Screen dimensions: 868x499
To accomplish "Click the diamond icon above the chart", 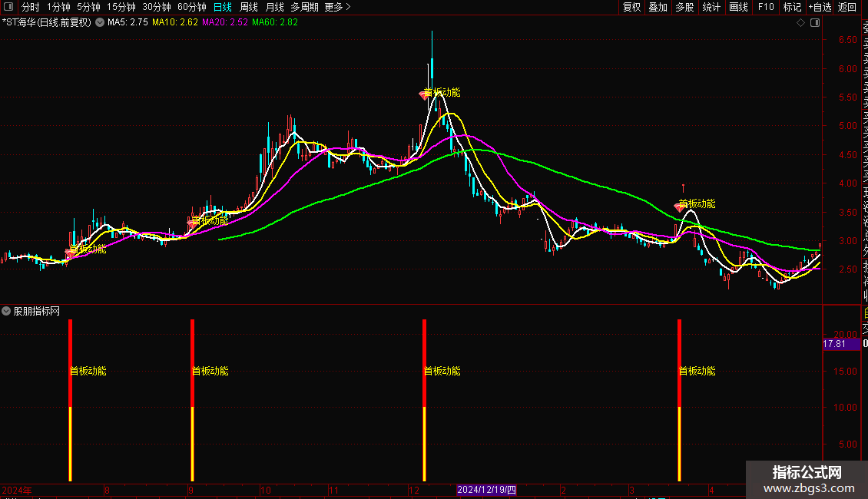I will (800, 23).
